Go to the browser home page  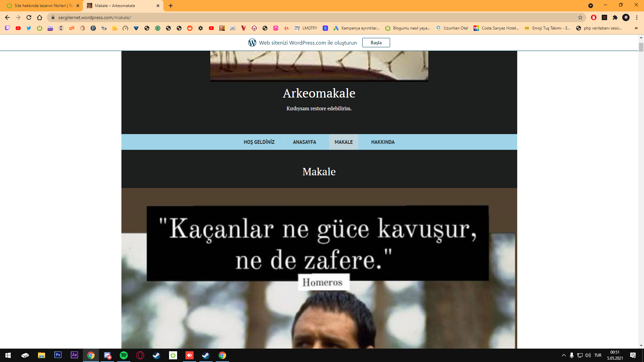40,17
